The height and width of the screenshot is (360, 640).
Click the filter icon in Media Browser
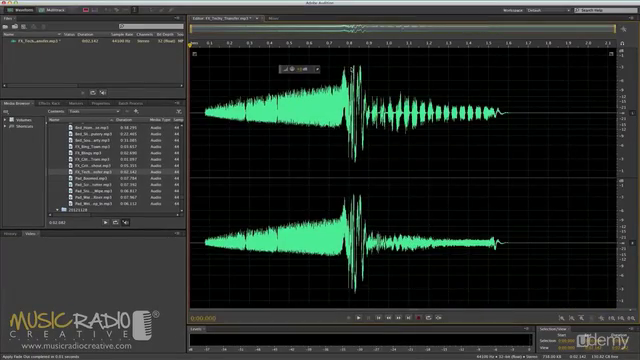tap(179, 111)
